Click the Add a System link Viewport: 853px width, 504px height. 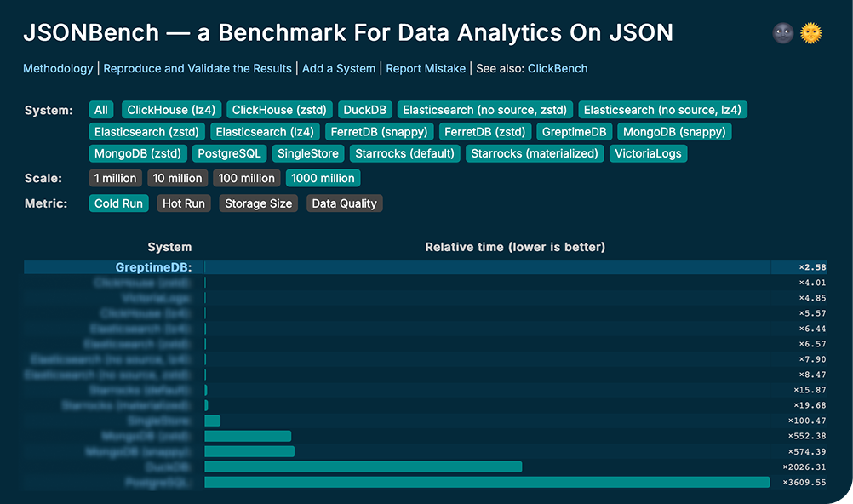click(x=339, y=68)
